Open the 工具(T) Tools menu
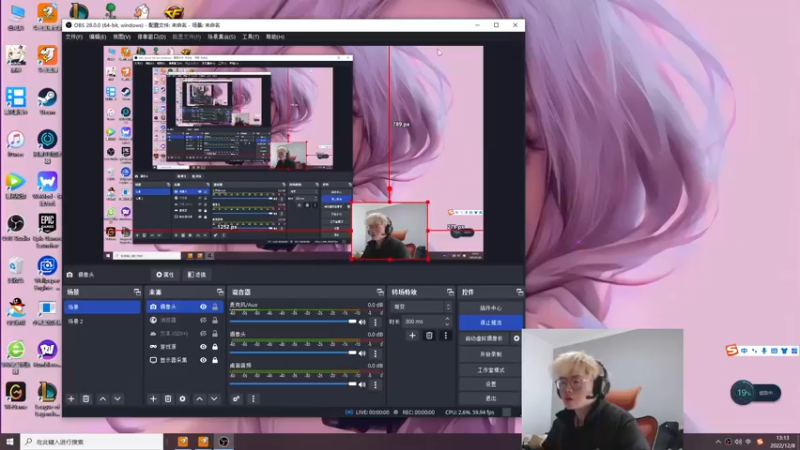This screenshot has height=450, width=800. (x=251, y=37)
